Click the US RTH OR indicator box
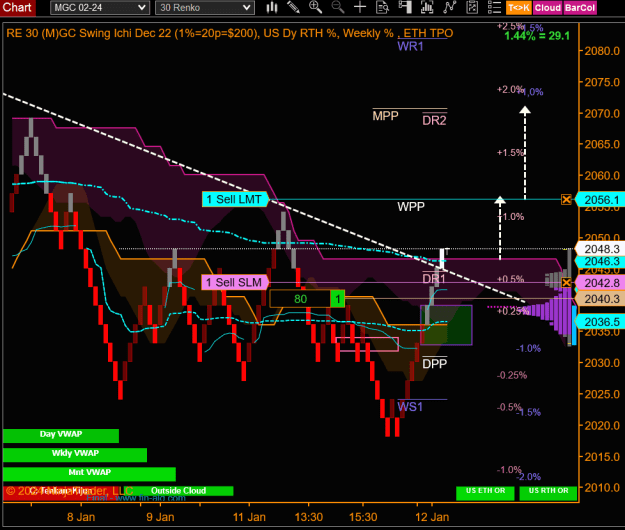The width and height of the screenshot is (625, 530). 548,493
